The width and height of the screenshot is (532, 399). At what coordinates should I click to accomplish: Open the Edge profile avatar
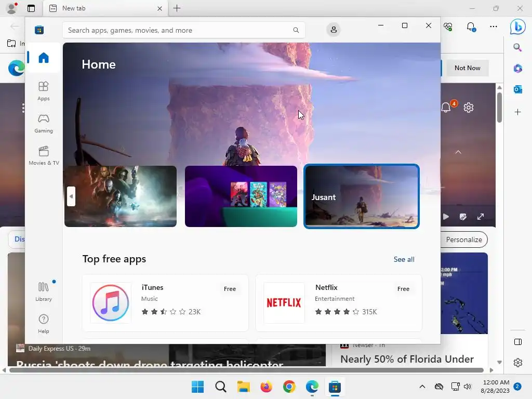[12, 8]
